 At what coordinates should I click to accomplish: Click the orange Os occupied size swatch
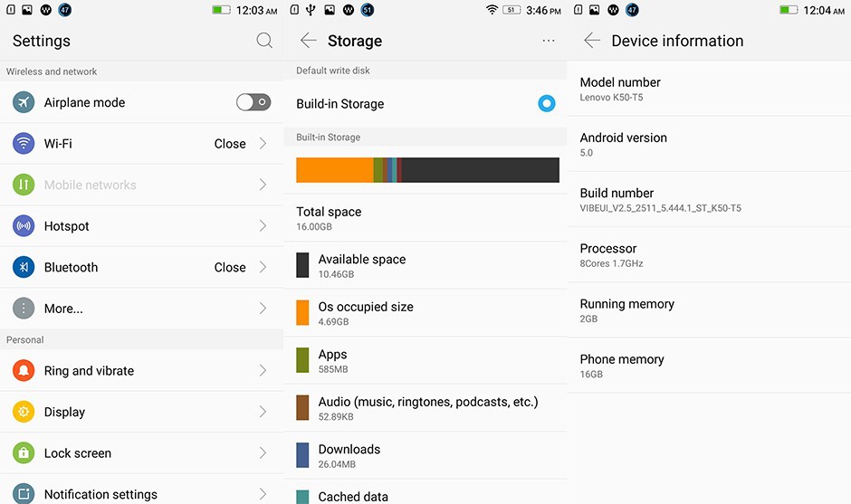[x=302, y=312]
